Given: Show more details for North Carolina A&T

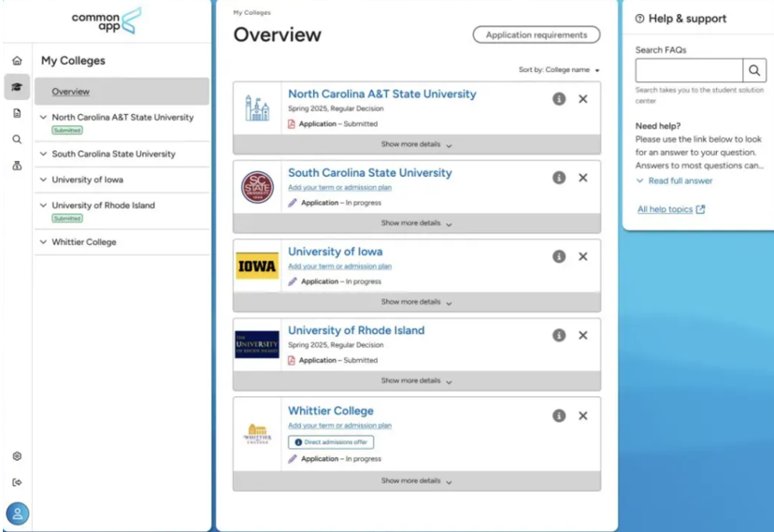Looking at the screenshot, I should pyautogui.click(x=417, y=145).
